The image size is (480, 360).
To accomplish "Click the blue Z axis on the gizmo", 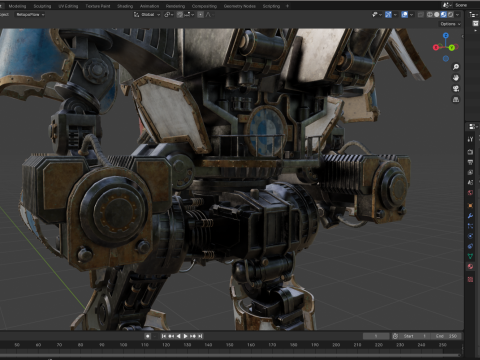I will click(x=446, y=35).
